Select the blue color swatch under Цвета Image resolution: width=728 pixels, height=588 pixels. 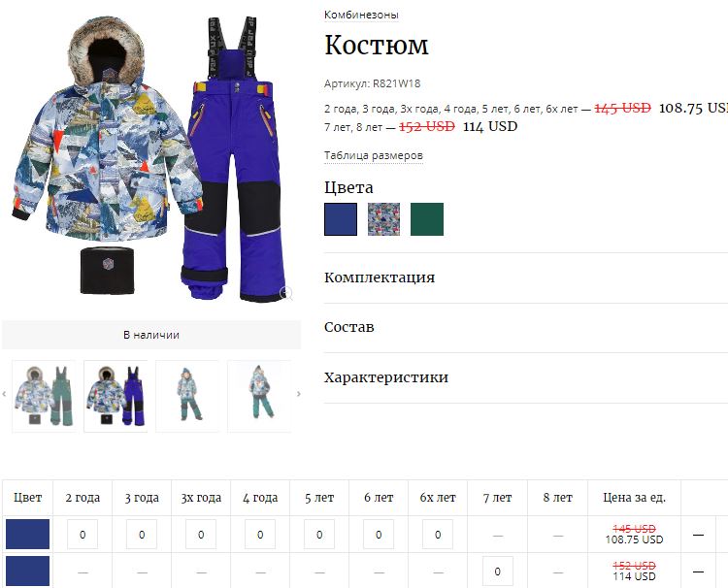pos(341,219)
